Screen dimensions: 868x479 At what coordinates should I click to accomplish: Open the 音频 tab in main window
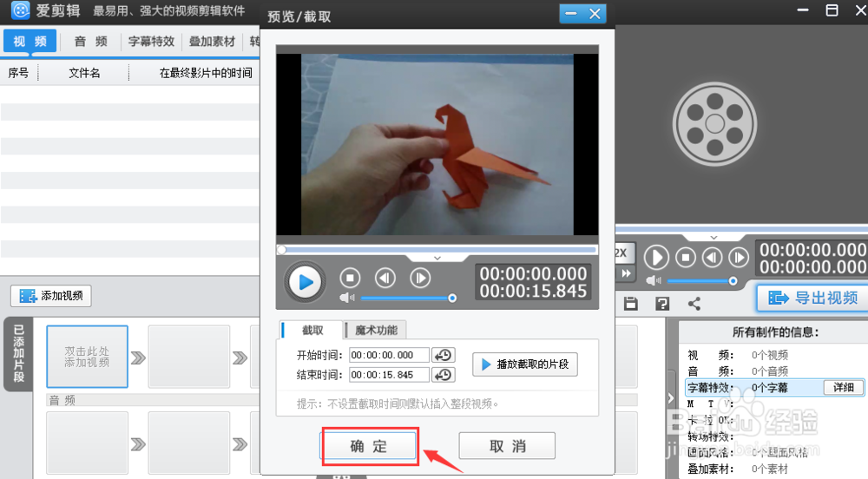[91, 42]
